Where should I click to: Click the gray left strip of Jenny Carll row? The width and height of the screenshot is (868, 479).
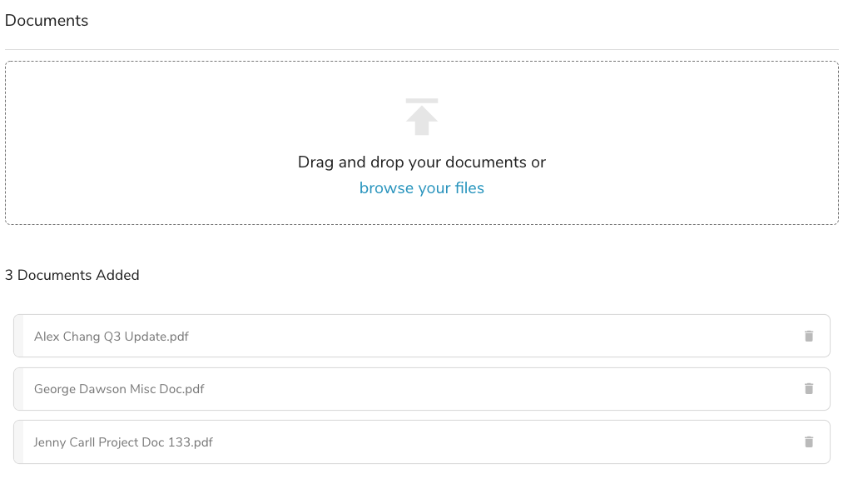pos(18,442)
